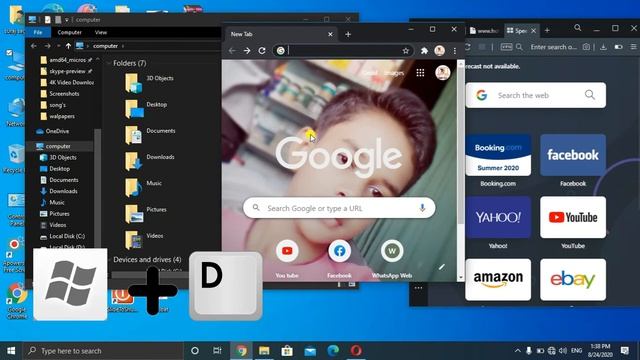Switch to Explorer's Computer ribbon tab
Screen dimensions: 640x360
point(69,32)
